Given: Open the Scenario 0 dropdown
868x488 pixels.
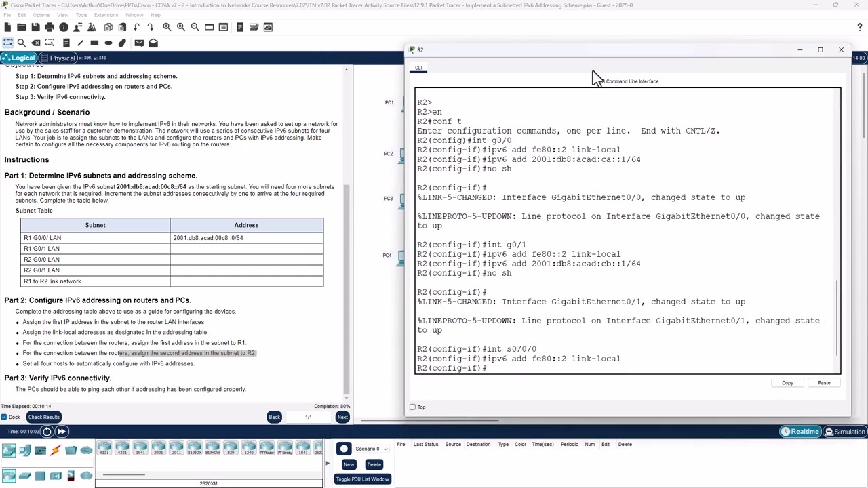Looking at the screenshot, I should (x=372, y=449).
